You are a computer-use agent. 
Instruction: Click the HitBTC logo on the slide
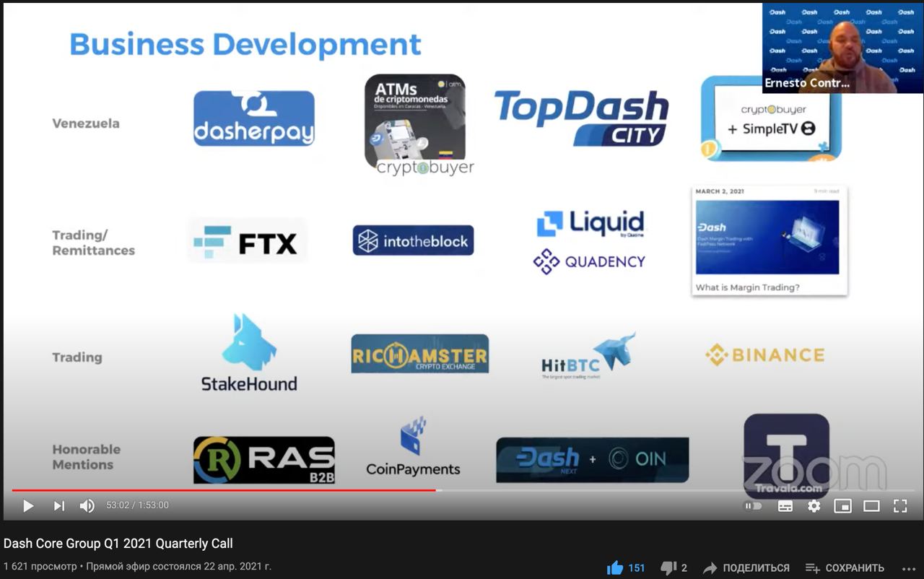pyautogui.click(x=588, y=356)
